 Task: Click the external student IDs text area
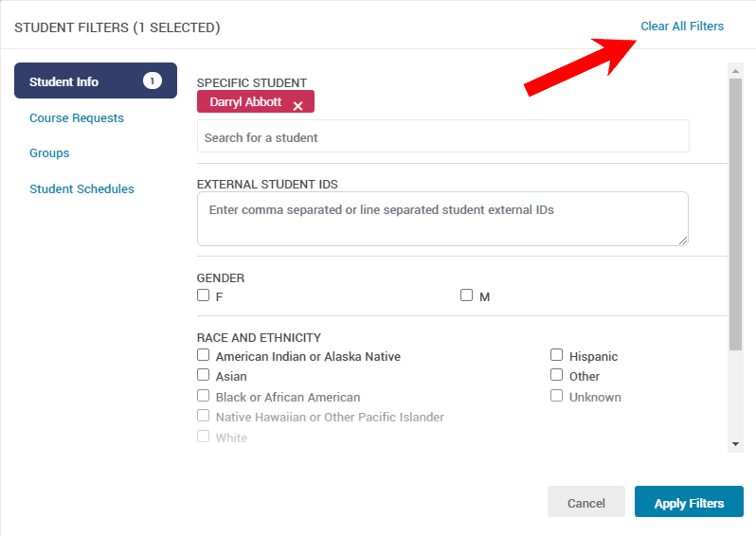442,219
